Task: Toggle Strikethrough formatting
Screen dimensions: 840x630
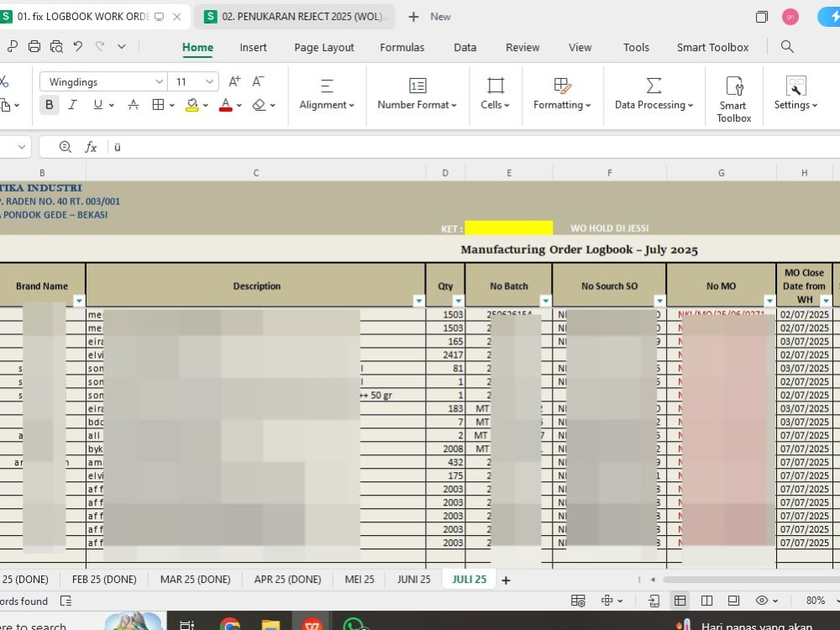Action: pos(134,104)
